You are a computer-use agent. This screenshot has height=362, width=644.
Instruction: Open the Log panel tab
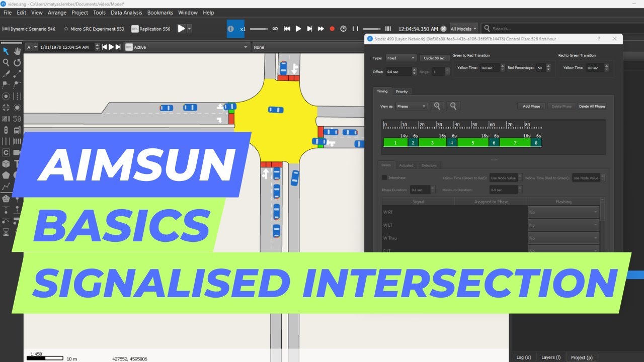(523, 357)
